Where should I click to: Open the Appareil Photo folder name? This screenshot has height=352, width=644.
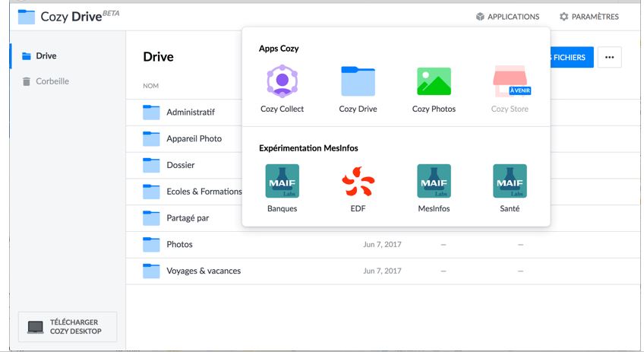(194, 138)
